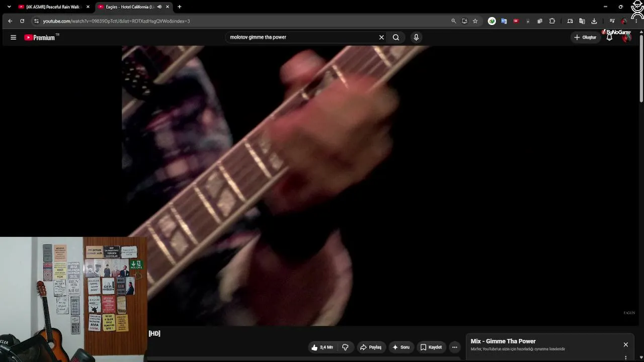Mute the Eagles tab audio
The height and width of the screenshot is (362, 644).
click(159, 7)
